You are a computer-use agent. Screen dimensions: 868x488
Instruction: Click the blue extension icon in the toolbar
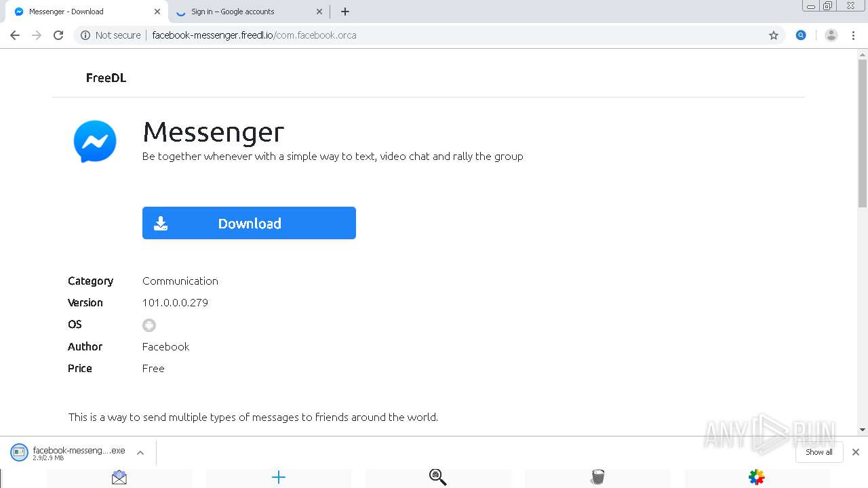801,35
